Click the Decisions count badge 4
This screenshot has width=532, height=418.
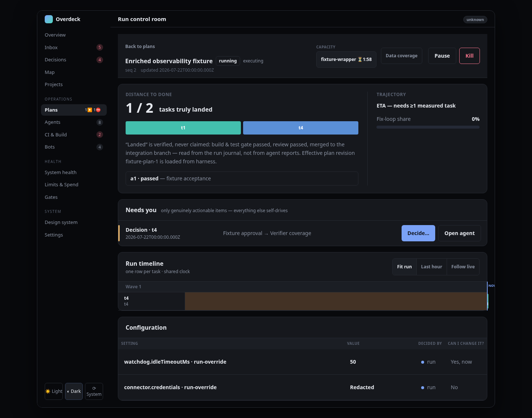point(99,60)
